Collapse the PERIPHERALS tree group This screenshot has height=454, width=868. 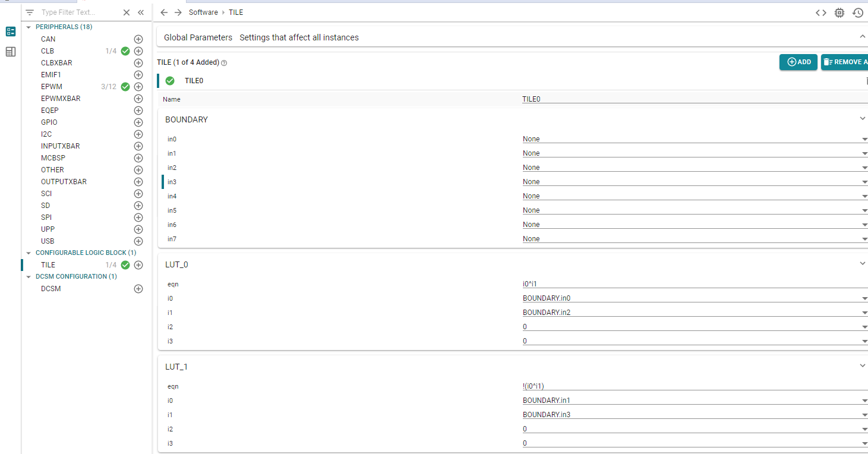[x=29, y=27]
